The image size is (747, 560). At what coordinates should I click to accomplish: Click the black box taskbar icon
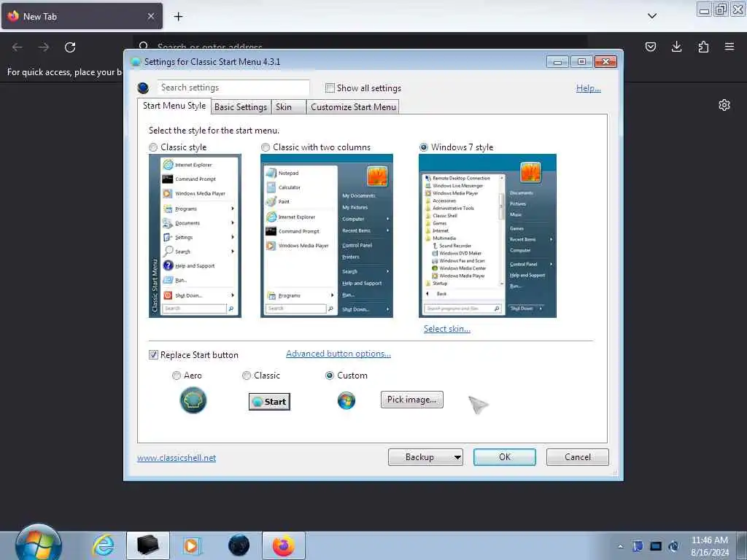pyautogui.click(x=147, y=545)
